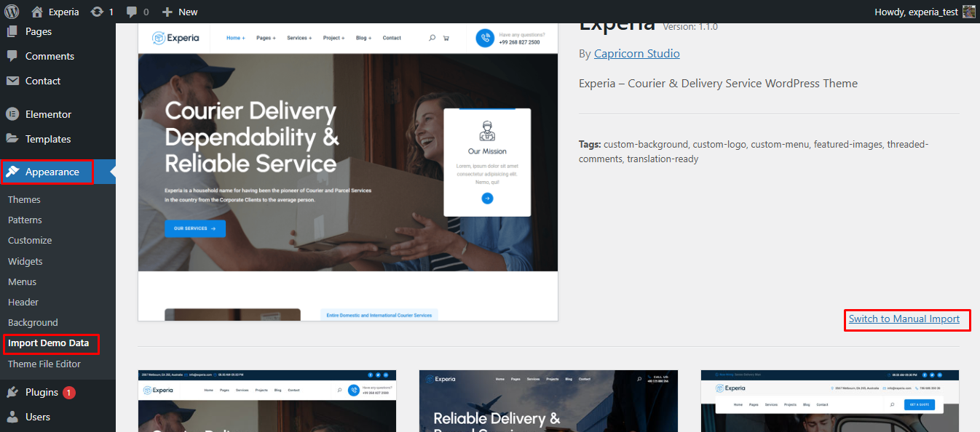The height and width of the screenshot is (432, 980).
Task: Click the theme Tags description text
Action: pyautogui.click(x=754, y=151)
